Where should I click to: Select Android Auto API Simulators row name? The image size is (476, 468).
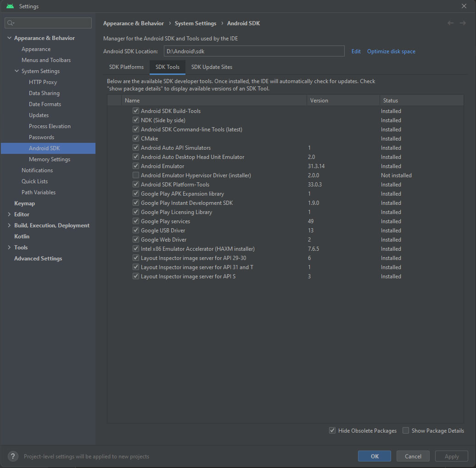tap(175, 147)
